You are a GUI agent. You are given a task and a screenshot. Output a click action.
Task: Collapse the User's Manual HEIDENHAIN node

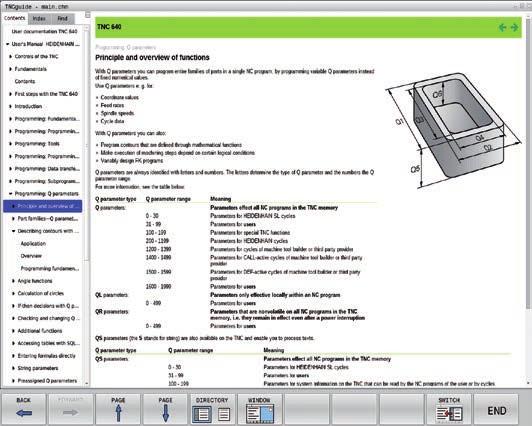(x=7, y=44)
